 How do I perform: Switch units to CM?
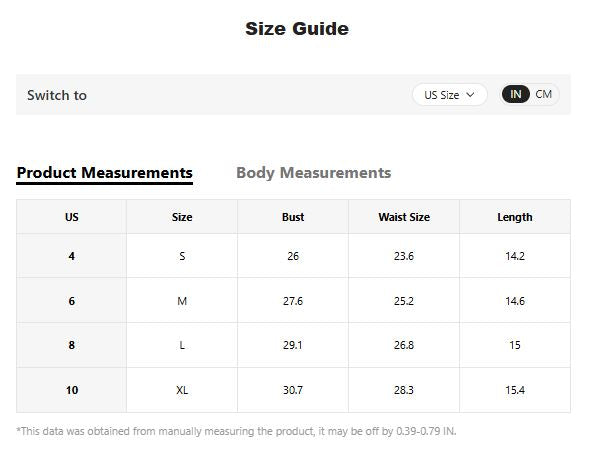tap(544, 94)
